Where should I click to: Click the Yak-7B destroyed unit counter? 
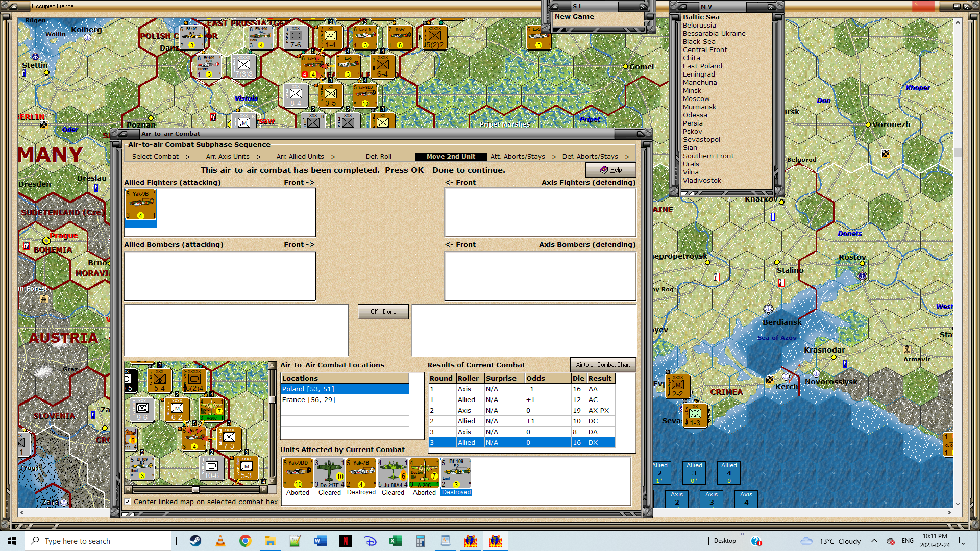tap(361, 473)
